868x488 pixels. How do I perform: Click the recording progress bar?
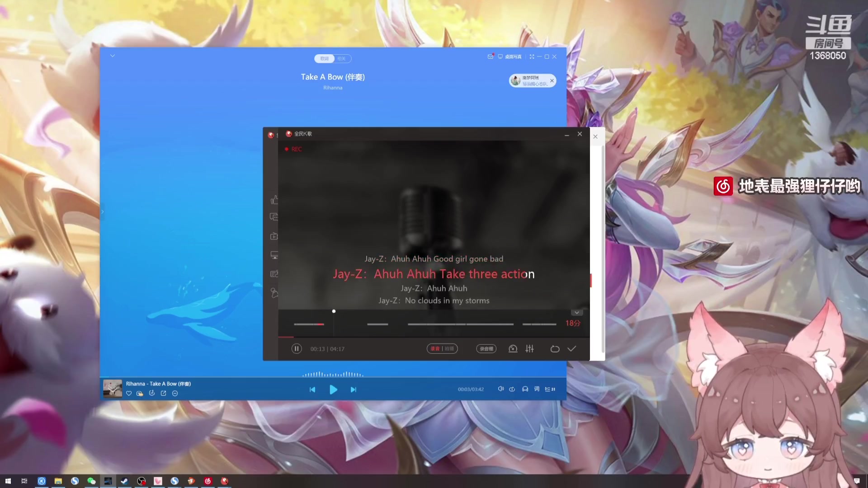pos(434,337)
